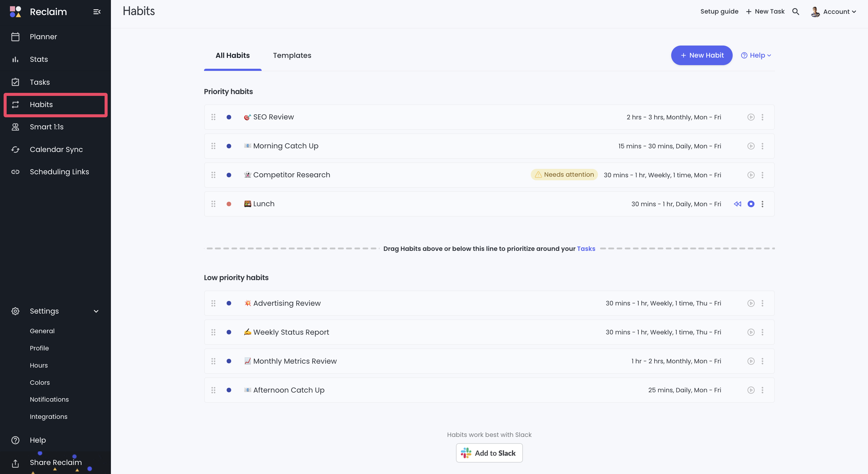This screenshot has width=868, height=474.
Task: Click the Reclaim logo icon
Action: pyautogui.click(x=15, y=11)
